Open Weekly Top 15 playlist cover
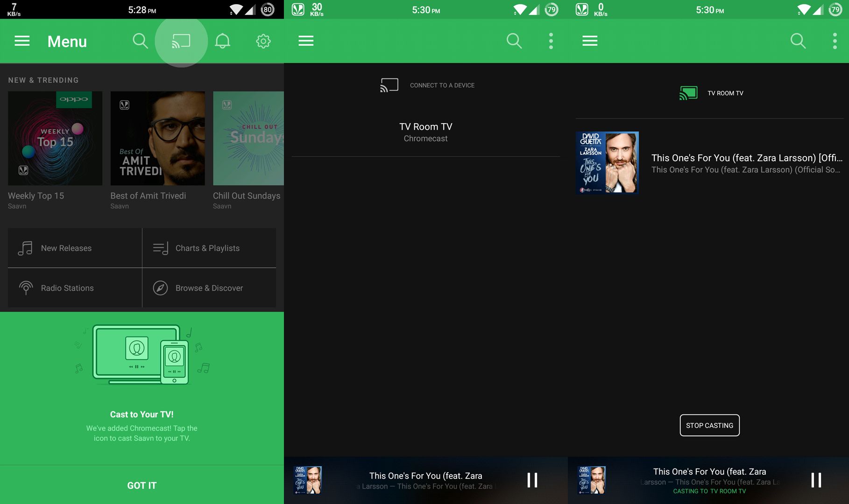The height and width of the screenshot is (504, 849). pos(55,138)
